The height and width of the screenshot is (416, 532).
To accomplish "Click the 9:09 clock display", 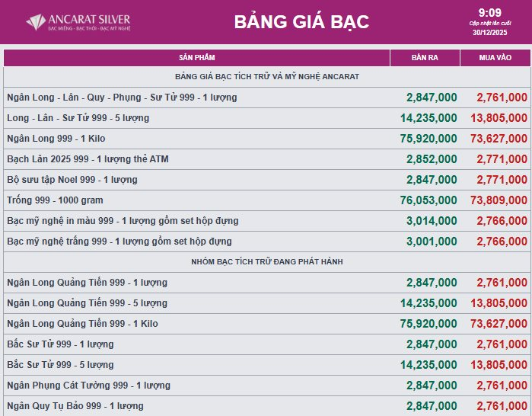I will [x=489, y=12].
